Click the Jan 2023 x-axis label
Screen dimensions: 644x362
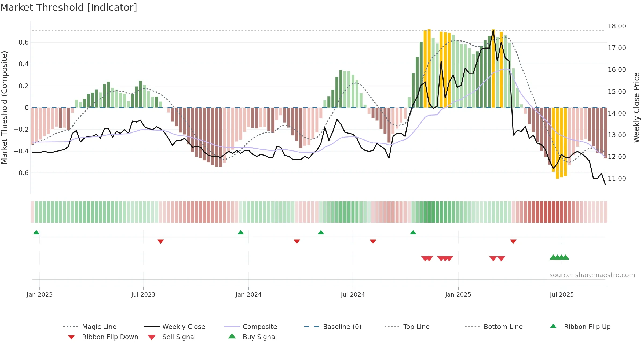point(40,294)
